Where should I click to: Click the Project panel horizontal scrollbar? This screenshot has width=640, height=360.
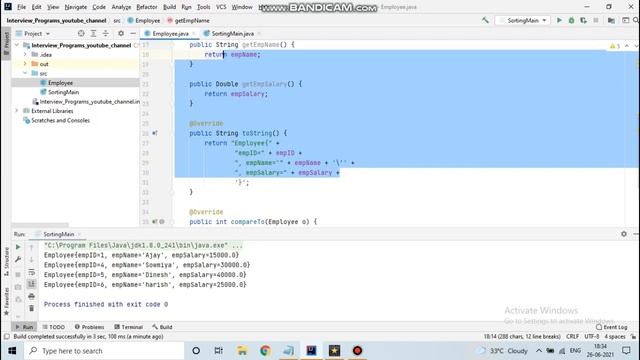[40, 224]
